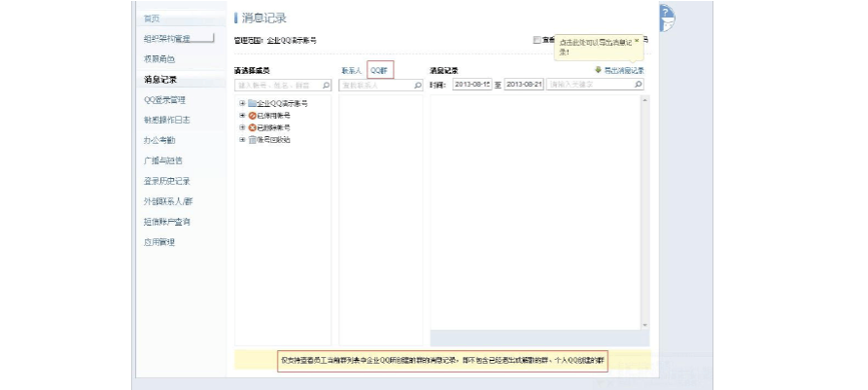Click the 账号回收站 trash bin icon
Viewport: 868px width, 390px height.
pyautogui.click(x=252, y=139)
